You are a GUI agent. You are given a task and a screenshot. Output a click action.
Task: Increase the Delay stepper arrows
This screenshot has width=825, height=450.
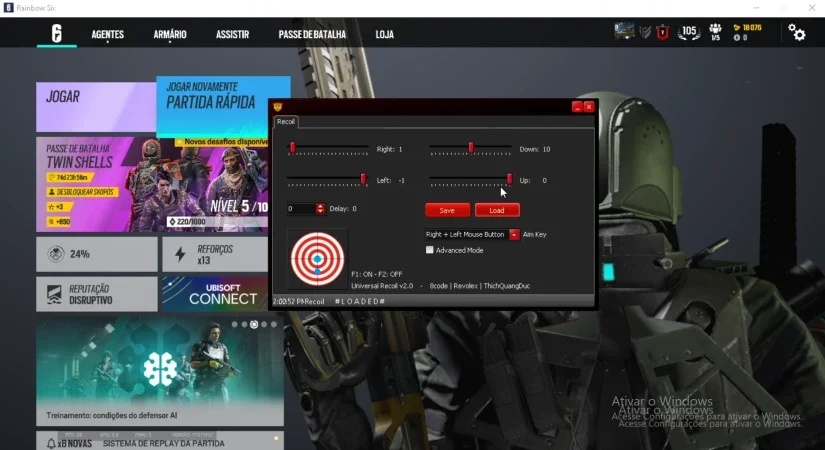[x=320, y=208]
